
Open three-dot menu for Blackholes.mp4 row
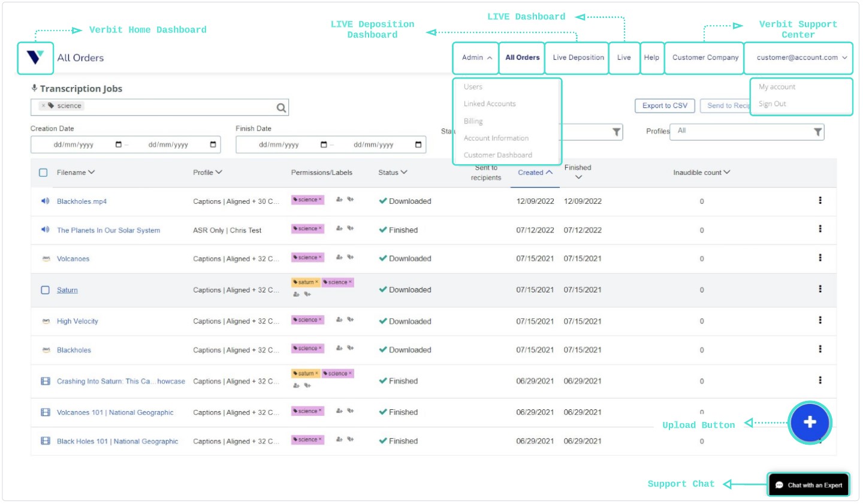[x=820, y=201]
